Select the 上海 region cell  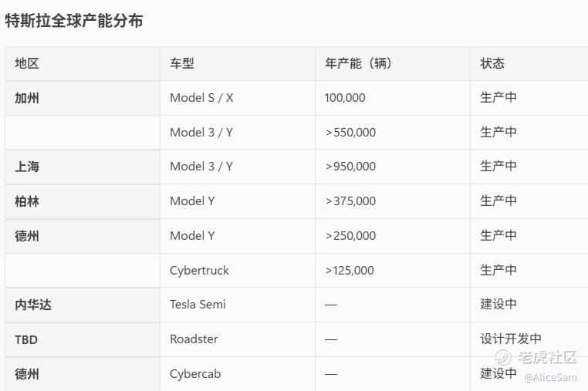(x=27, y=167)
